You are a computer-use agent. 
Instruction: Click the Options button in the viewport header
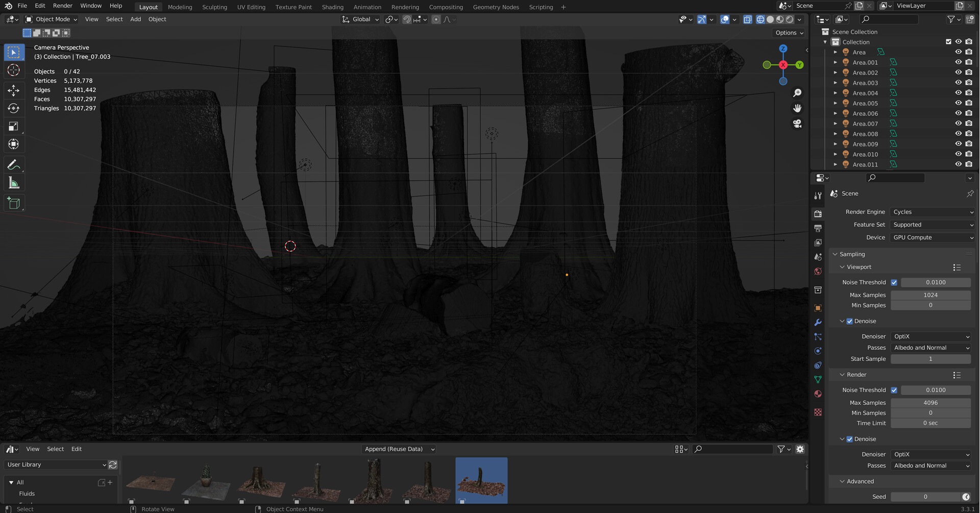coord(788,33)
